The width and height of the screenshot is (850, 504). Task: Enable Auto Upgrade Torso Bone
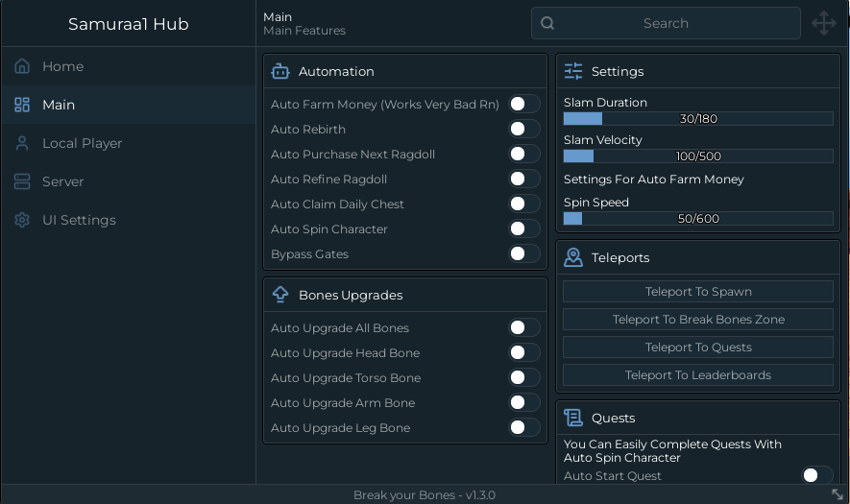click(524, 377)
